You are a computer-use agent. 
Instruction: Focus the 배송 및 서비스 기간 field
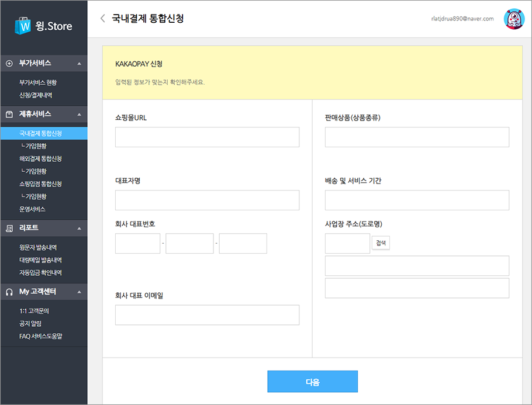point(417,200)
